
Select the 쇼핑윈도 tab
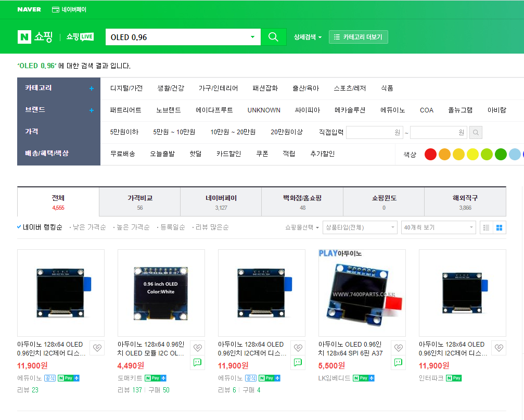point(384,202)
